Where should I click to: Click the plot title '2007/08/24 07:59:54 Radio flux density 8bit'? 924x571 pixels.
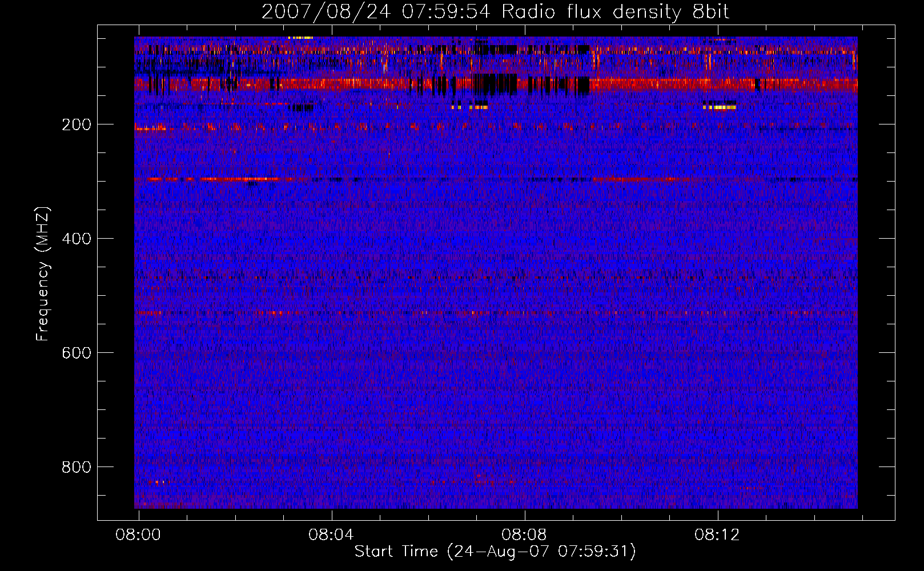(495, 12)
